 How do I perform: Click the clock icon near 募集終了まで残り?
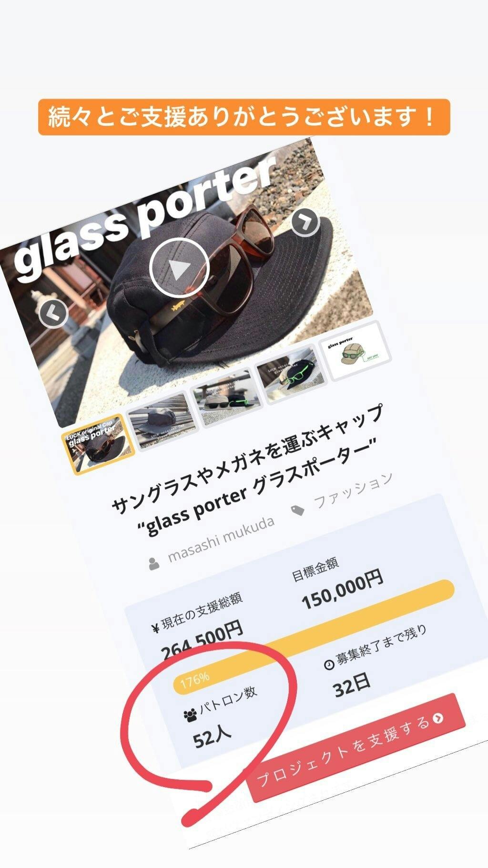point(328,664)
